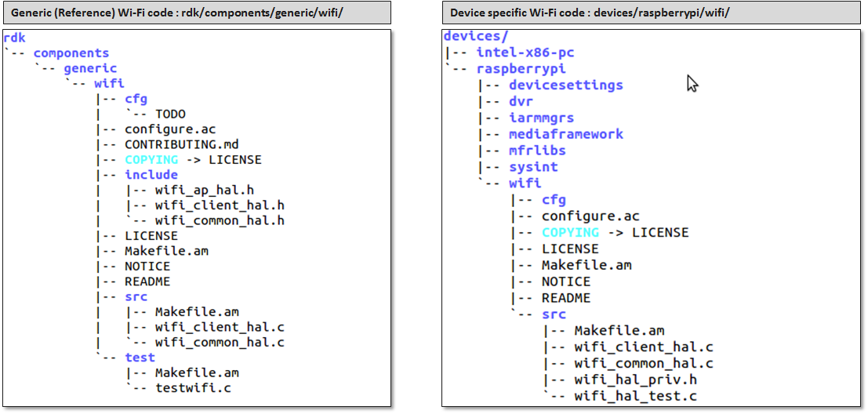
Task: Click 'configure.ac' in the rdk tree
Action: pyautogui.click(x=170, y=129)
